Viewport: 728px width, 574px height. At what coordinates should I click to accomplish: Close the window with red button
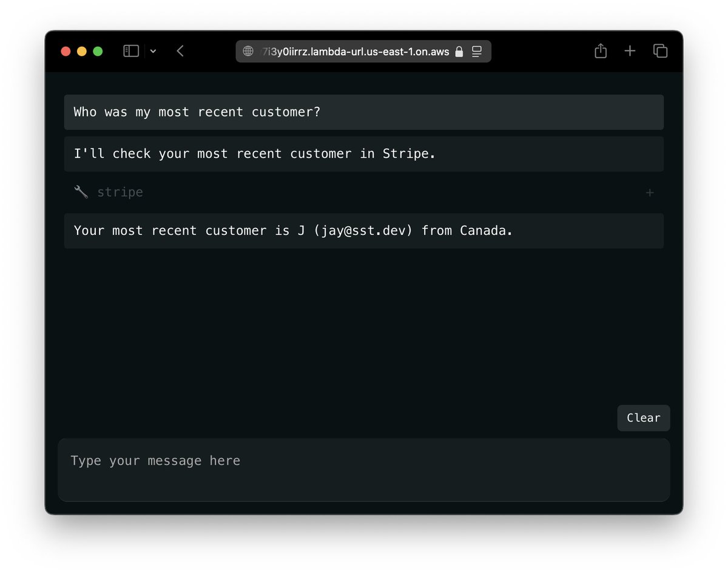pos(66,52)
